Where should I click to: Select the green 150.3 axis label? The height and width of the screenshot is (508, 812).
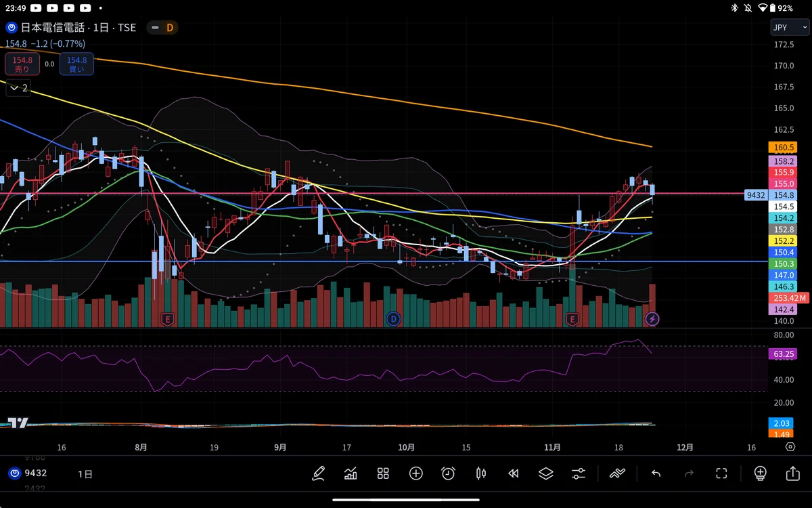783,263
